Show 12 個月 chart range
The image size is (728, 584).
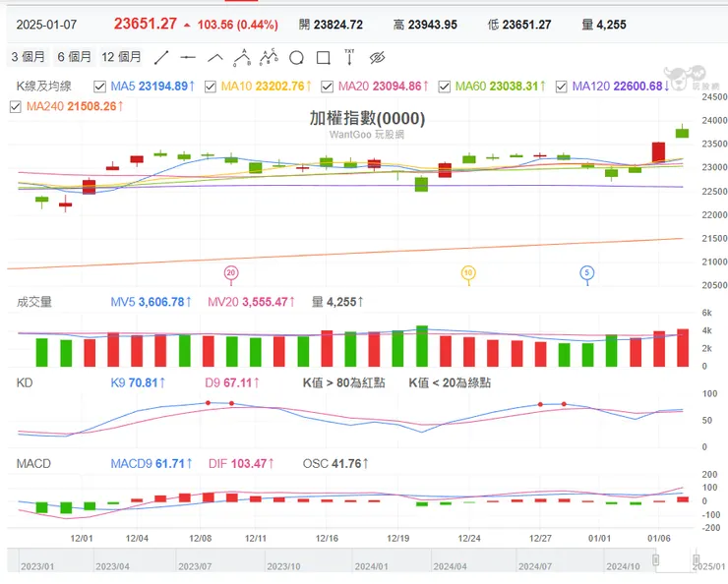[122, 57]
